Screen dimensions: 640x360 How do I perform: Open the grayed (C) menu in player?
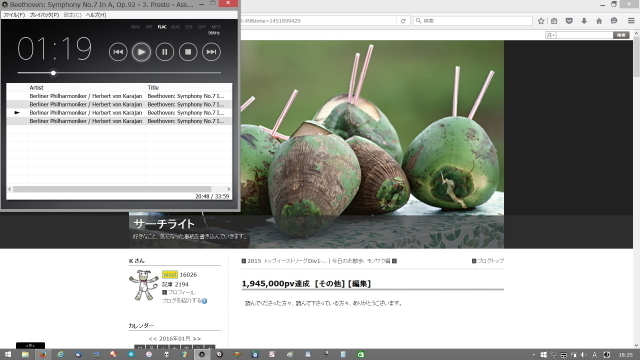click(72, 15)
